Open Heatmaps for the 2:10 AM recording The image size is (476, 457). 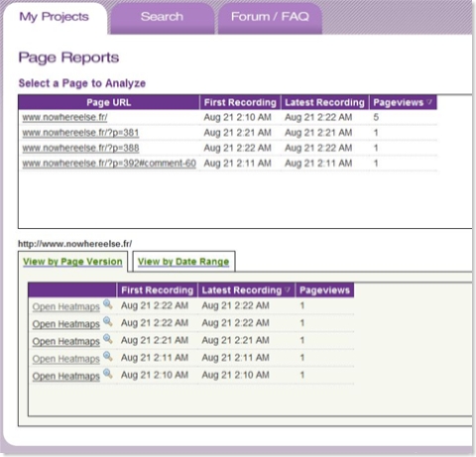pos(66,376)
